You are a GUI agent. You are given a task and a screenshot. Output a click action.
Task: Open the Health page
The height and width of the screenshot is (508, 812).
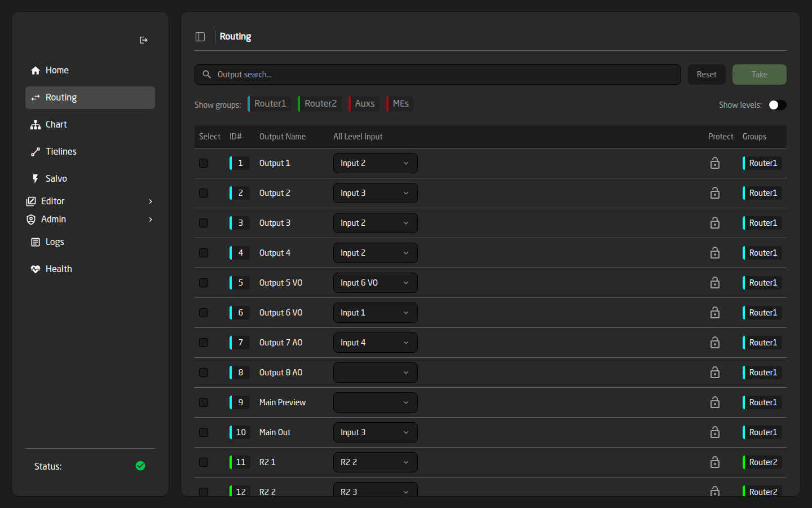[x=90, y=269]
